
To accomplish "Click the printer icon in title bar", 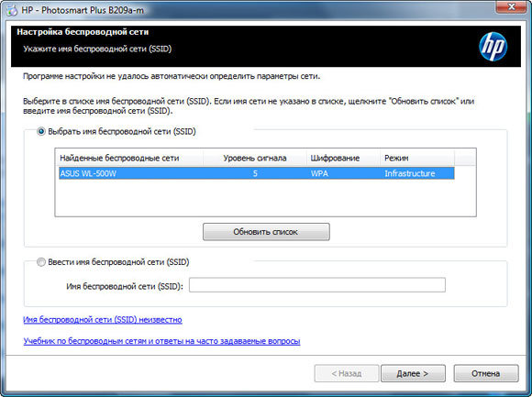I will [11, 10].
